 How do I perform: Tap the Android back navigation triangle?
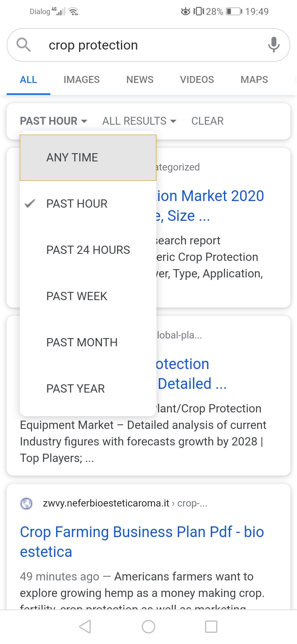pyautogui.click(x=85, y=627)
